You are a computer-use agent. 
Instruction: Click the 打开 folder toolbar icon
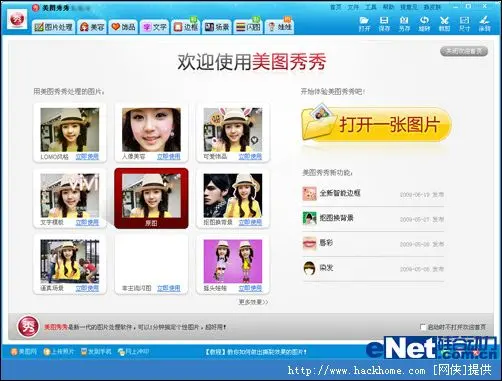[x=364, y=24]
